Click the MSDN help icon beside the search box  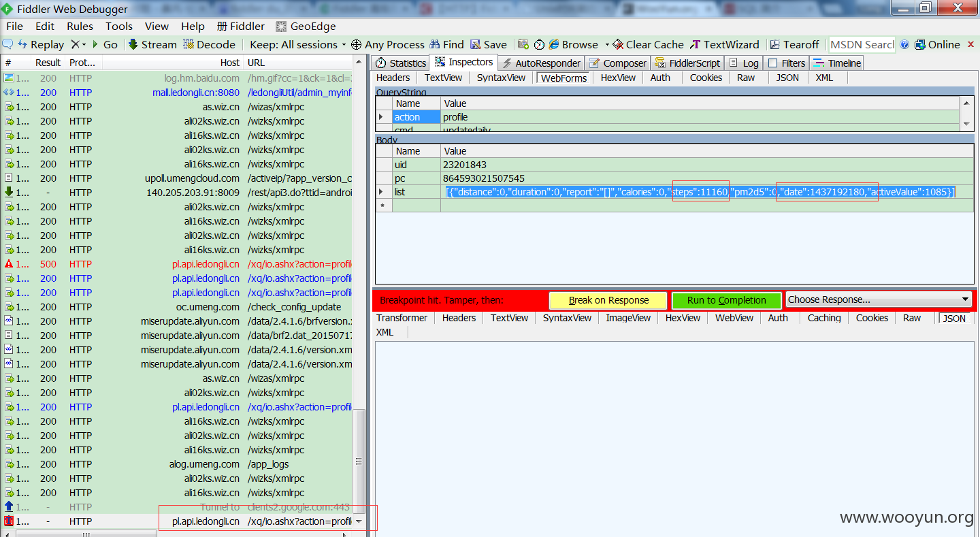click(904, 44)
